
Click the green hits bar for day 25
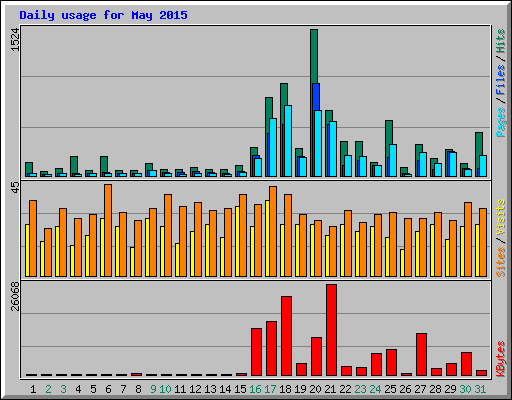pyautogui.click(x=389, y=133)
